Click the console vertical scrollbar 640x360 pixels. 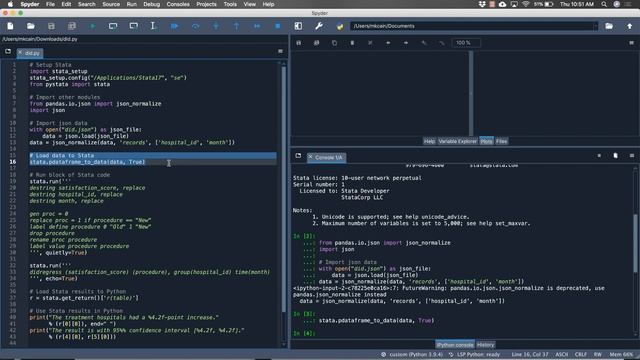pyautogui.click(x=635, y=243)
